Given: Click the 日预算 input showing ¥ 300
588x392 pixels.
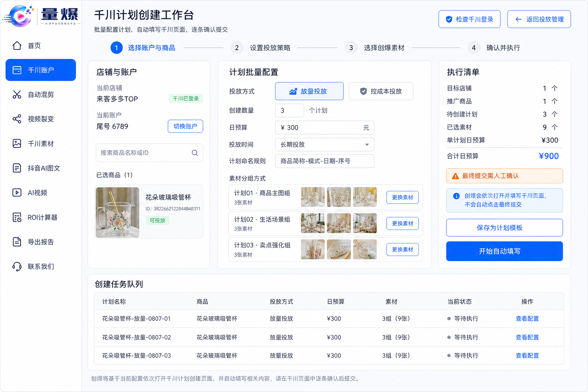Looking at the screenshot, I should [325, 127].
